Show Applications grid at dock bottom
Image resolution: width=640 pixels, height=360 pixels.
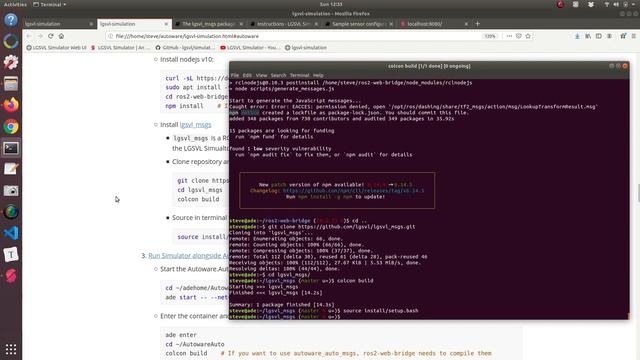click(x=11, y=349)
